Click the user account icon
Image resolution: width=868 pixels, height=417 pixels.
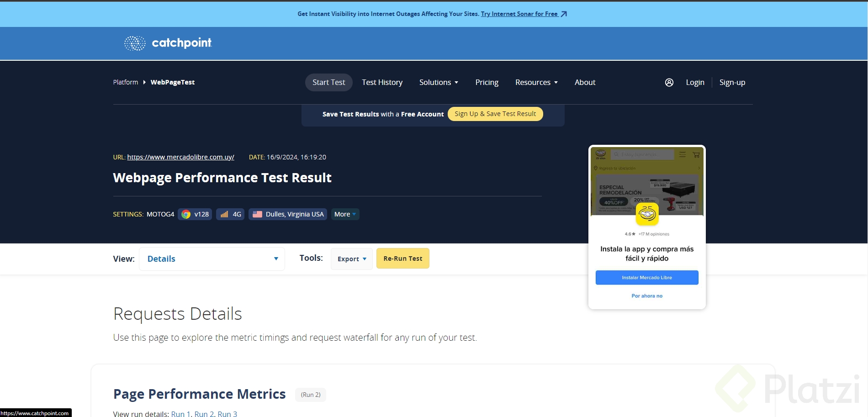(x=669, y=82)
